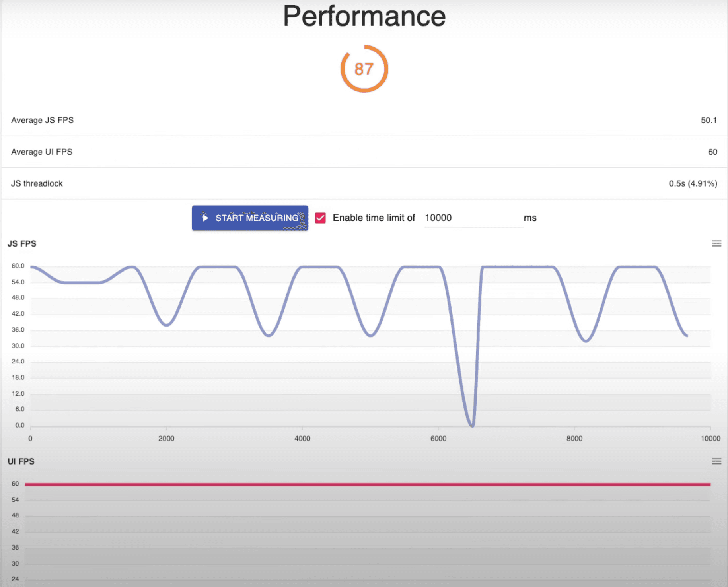The height and width of the screenshot is (587, 728).
Task: Select the orange 87 performance score gauge
Action: pos(364,68)
